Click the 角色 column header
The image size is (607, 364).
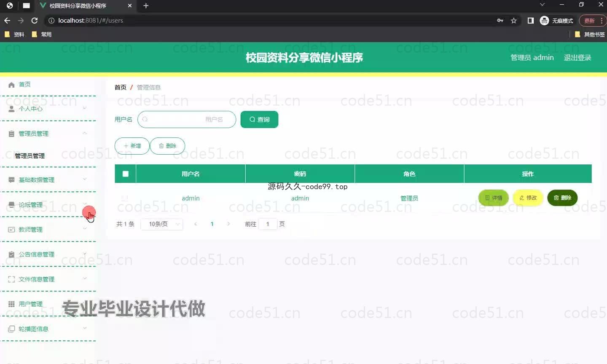click(x=409, y=174)
